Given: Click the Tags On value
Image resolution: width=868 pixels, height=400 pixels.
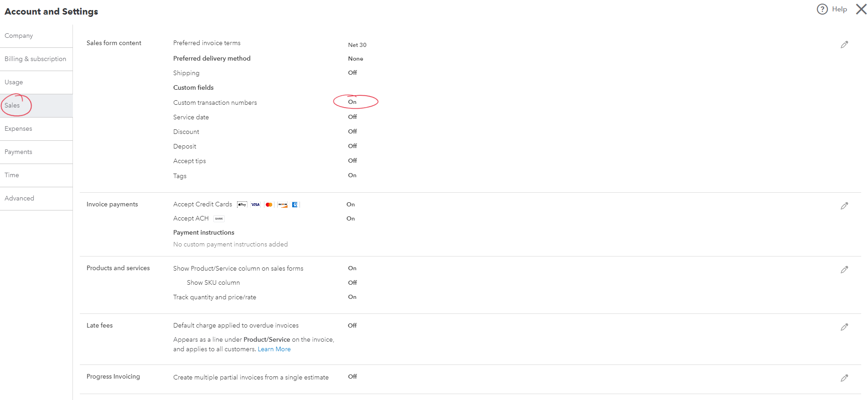Looking at the screenshot, I should coord(352,175).
